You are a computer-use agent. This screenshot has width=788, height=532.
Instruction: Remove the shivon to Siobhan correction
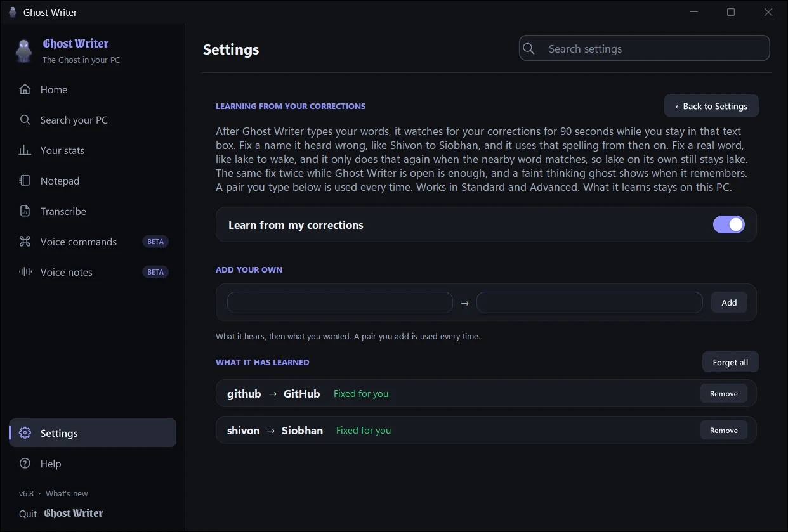[x=724, y=430]
